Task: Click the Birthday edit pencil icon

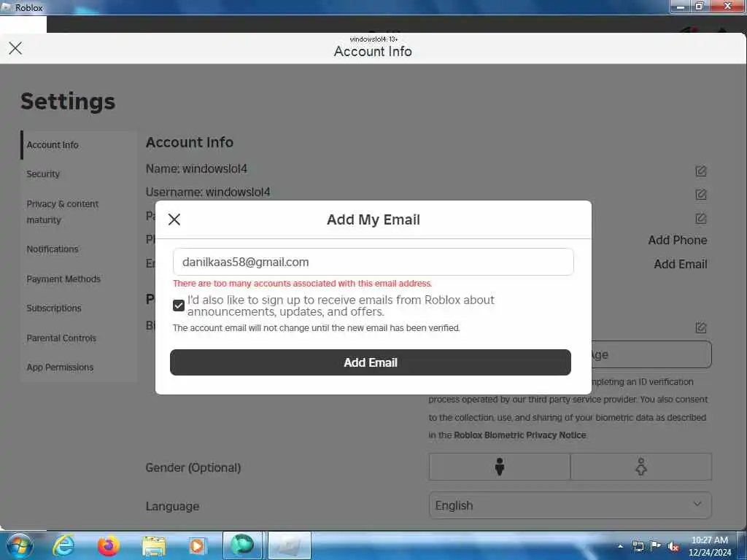Action: (700, 327)
